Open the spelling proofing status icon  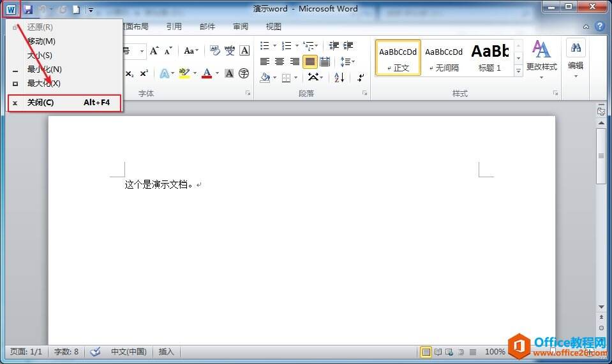click(x=95, y=351)
